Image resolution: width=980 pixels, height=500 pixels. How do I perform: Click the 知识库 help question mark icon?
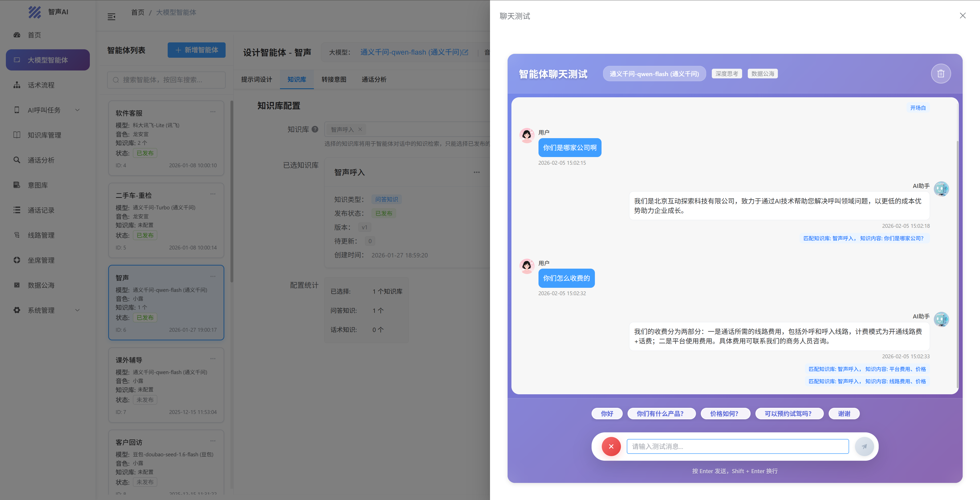coord(315,129)
